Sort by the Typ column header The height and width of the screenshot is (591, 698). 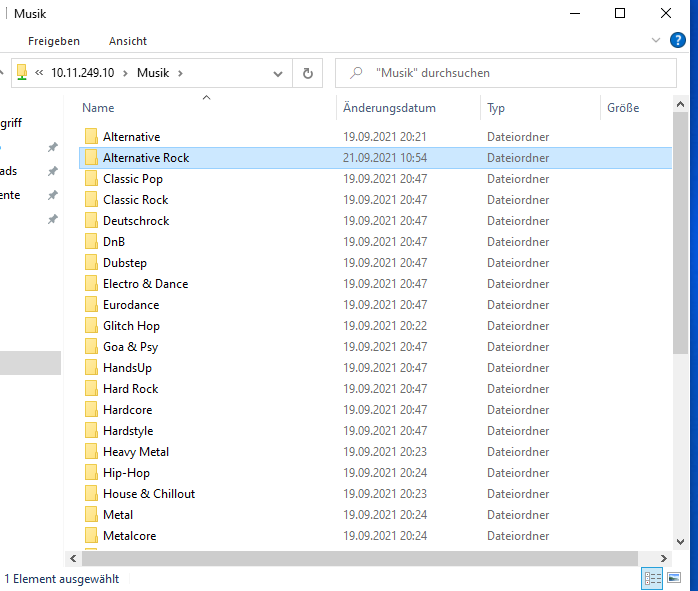(496, 108)
